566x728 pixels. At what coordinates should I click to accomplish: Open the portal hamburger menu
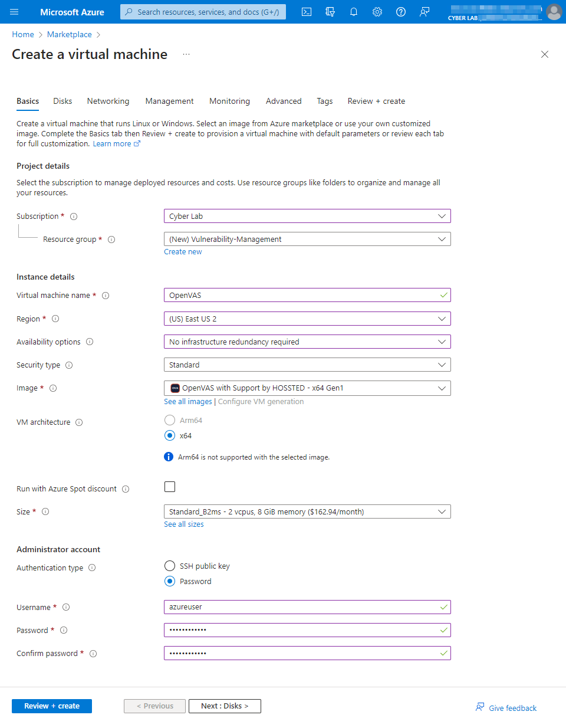(x=14, y=12)
